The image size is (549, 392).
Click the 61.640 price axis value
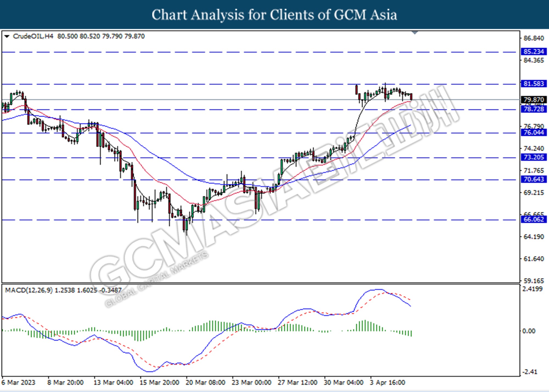[x=534, y=259]
